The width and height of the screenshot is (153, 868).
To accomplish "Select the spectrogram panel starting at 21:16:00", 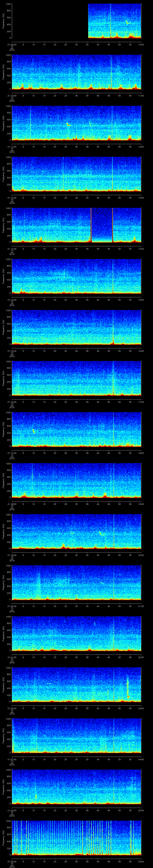I will 76,378.
